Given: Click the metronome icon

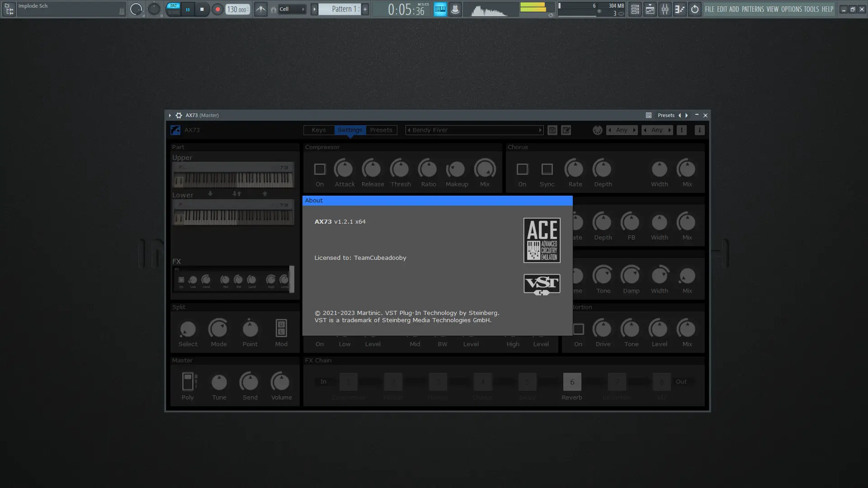Looking at the screenshot, I should [x=260, y=9].
